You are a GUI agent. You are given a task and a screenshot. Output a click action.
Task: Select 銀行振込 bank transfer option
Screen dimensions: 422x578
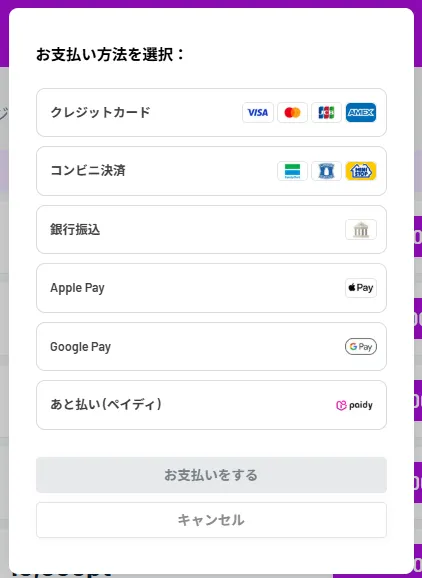point(211,230)
